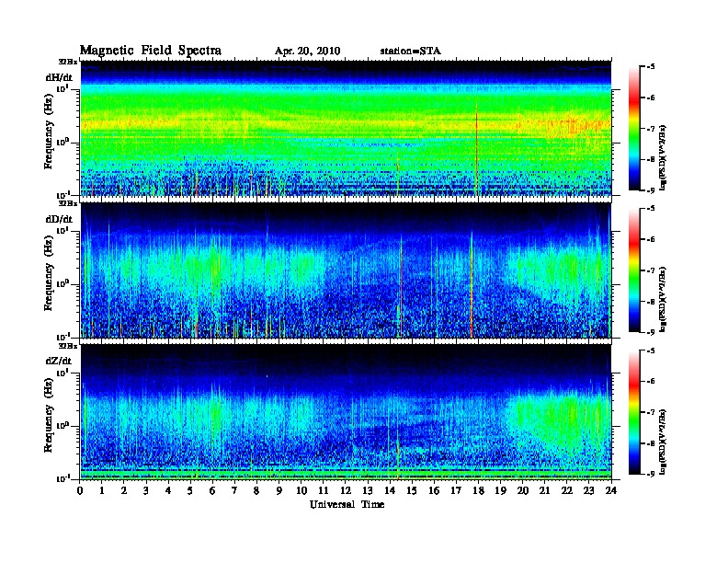Image resolution: width=728 pixels, height=563 pixels.
Task: Click the "Apr. 20, 2010" date text
Action: [307, 52]
